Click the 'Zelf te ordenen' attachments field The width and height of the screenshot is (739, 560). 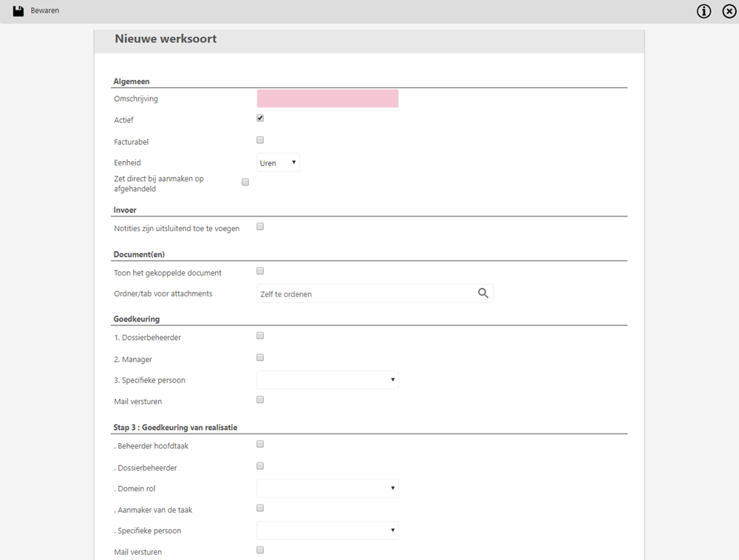366,293
